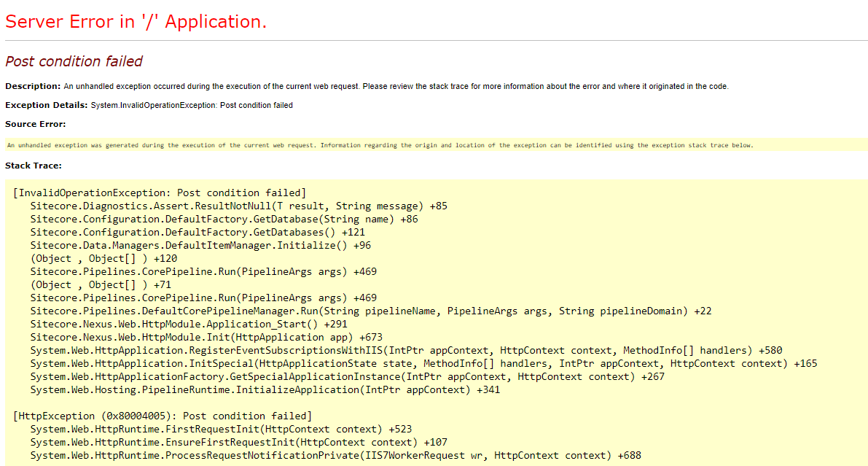Click the RegisterEventSubscriptionsWithIIS stack line

pyautogui.click(x=407, y=351)
